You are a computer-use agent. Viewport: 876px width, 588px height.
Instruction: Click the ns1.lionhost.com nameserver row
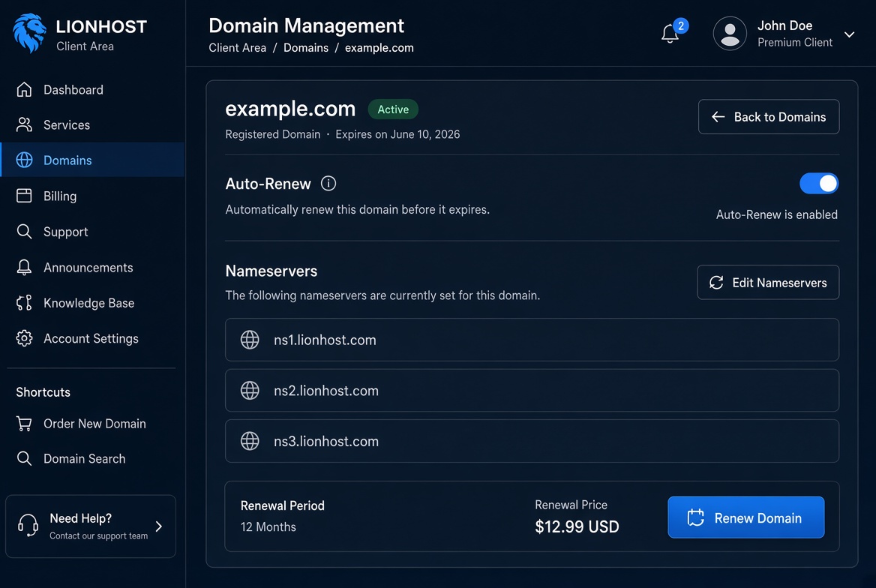point(532,340)
